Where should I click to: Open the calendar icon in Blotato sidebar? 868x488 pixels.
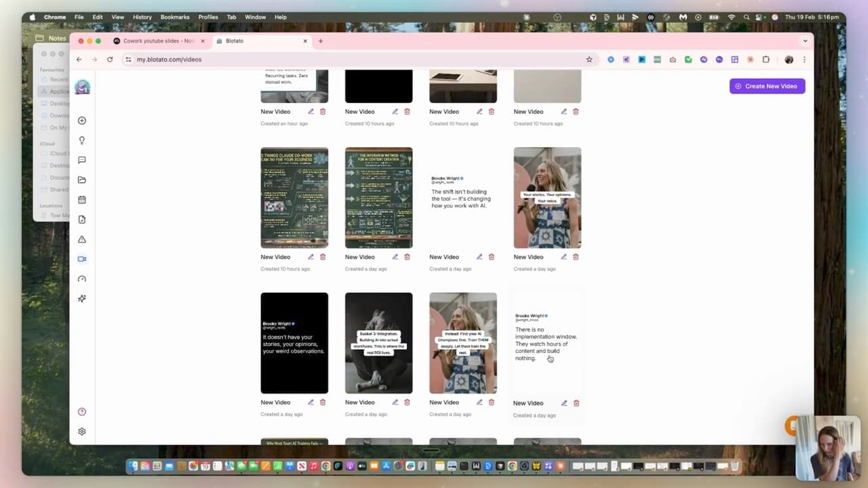82,200
